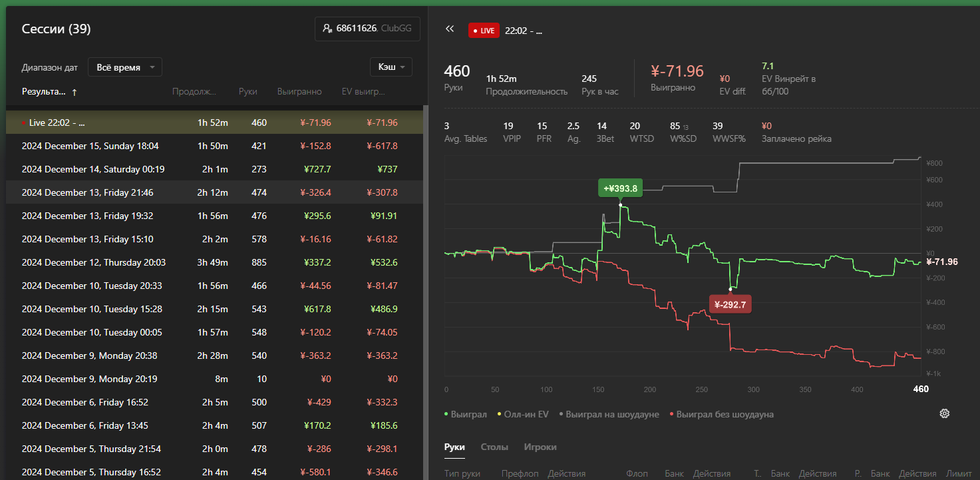Select session December 13, Friday 19:32
The height and width of the screenshot is (480, 980).
click(x=214, y=216)
